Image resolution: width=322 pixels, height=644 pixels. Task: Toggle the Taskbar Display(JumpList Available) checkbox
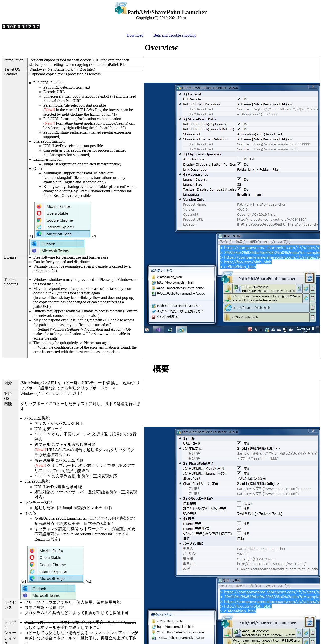(x=239, y=189)
